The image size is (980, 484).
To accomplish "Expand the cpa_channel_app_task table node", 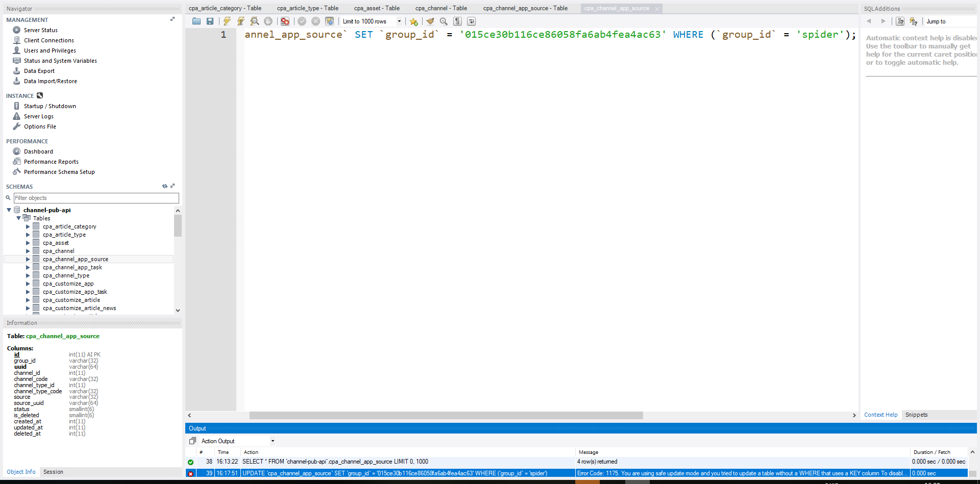I will tap(28, 267).
